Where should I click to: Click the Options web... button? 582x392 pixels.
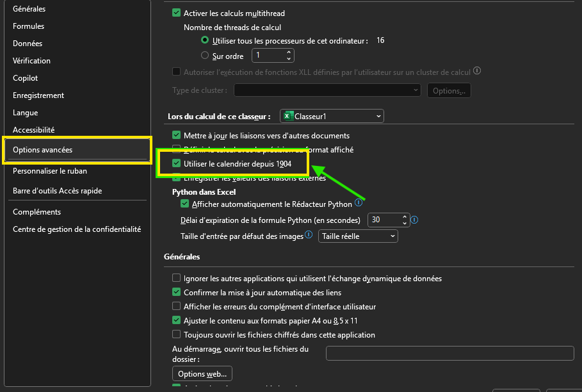tap(202, 374)
